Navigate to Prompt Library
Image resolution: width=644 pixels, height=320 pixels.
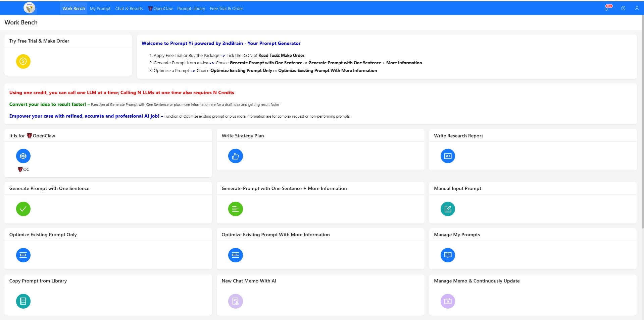[191, 8]
